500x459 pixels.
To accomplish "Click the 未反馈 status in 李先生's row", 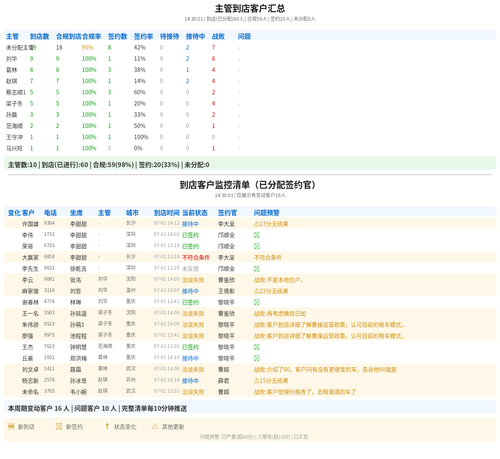I will [x=190, y=269].
